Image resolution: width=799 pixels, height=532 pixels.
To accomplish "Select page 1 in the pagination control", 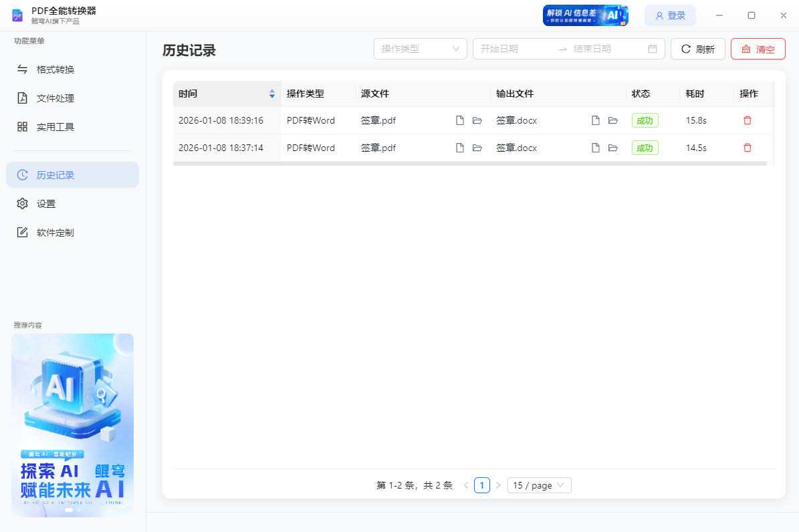I will click(x=482, y=485).
